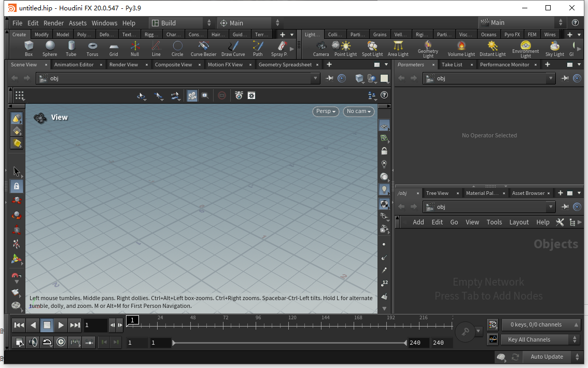
Task: Add a Sky Light
Action: (555, 49)
